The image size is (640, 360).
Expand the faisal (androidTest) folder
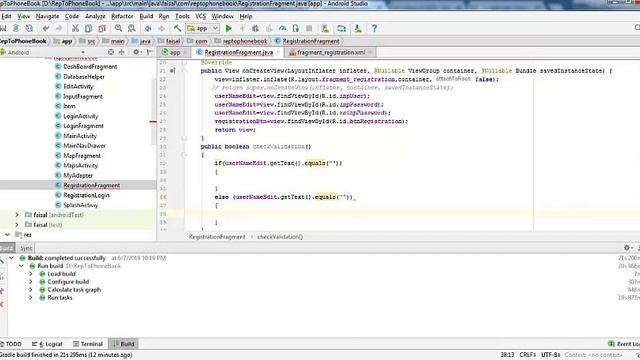pyautogui.click(x=17, y=215)
